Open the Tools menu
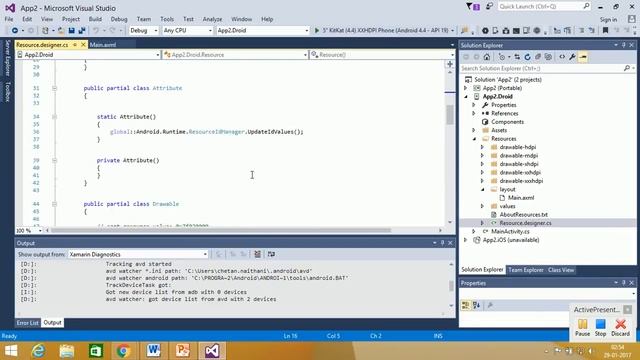640x360 pixels. [x=167, y=19]
